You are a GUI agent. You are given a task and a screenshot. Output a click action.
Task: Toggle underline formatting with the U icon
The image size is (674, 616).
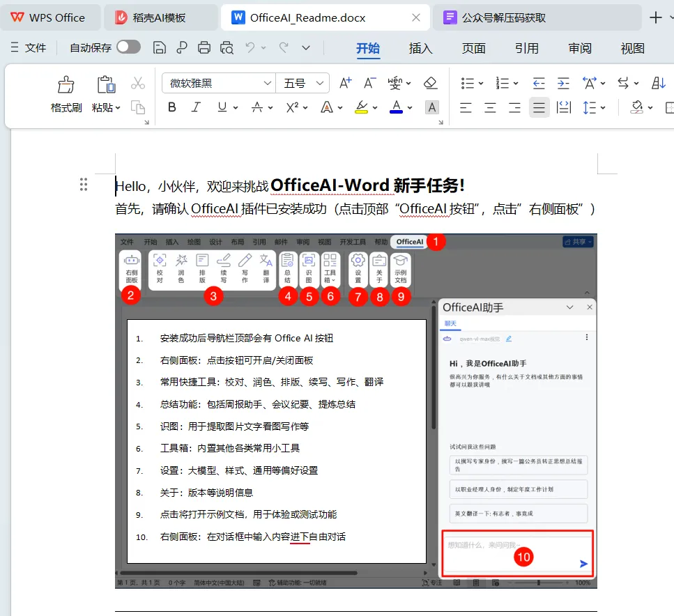[x=222, y=107]
